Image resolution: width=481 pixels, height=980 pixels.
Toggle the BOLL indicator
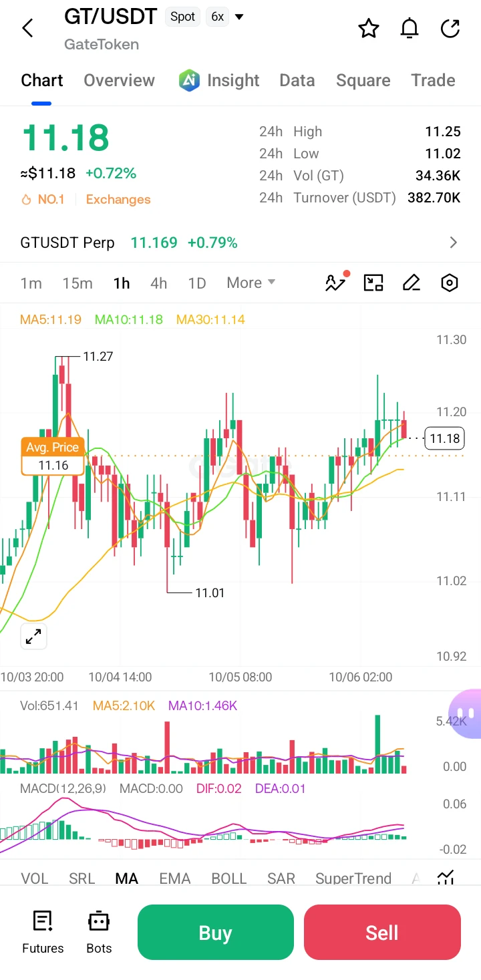(x=229, y=878)
